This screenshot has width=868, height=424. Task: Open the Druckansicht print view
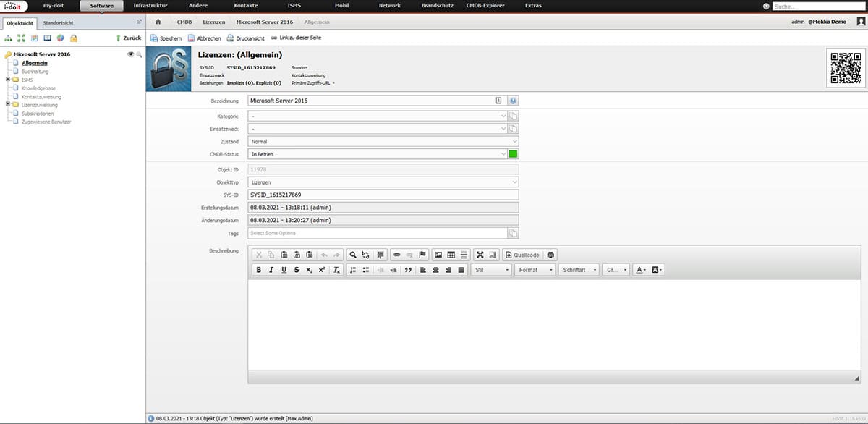[245, 38]
